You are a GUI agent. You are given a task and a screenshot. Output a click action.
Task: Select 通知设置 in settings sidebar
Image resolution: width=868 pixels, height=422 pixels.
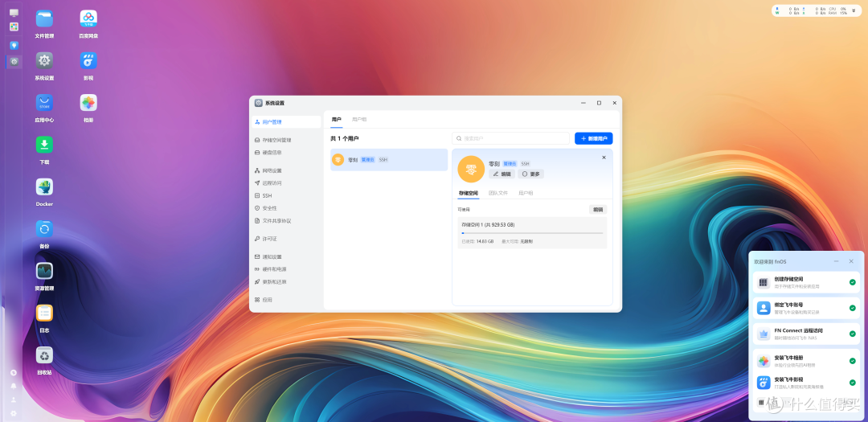285,257
